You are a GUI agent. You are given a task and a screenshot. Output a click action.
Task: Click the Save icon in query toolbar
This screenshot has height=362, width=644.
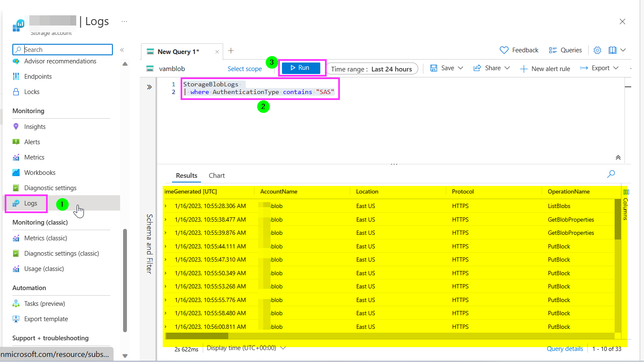(434, 68)
